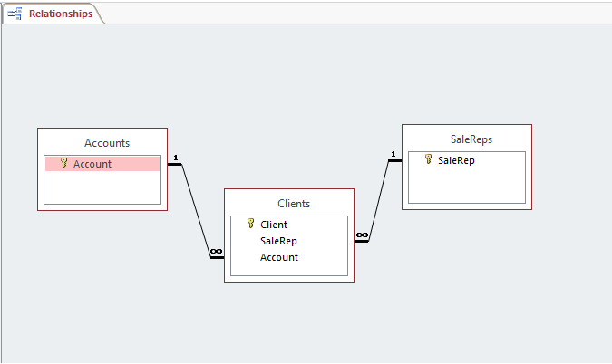Viewport: 612px width, 364px height.
Task: Click the Relationships tab icon
Action: (x=15, y=14)
